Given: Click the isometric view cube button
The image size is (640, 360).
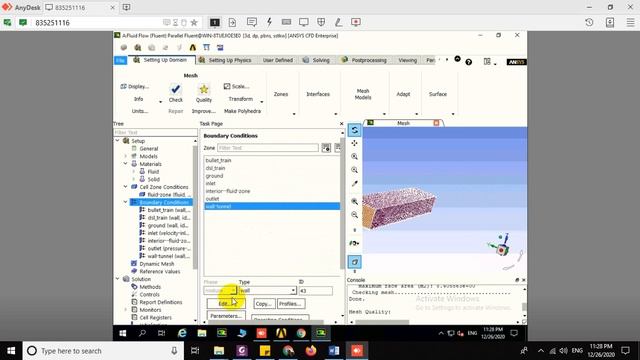Looking at the screenshot, I should point(354,262).
